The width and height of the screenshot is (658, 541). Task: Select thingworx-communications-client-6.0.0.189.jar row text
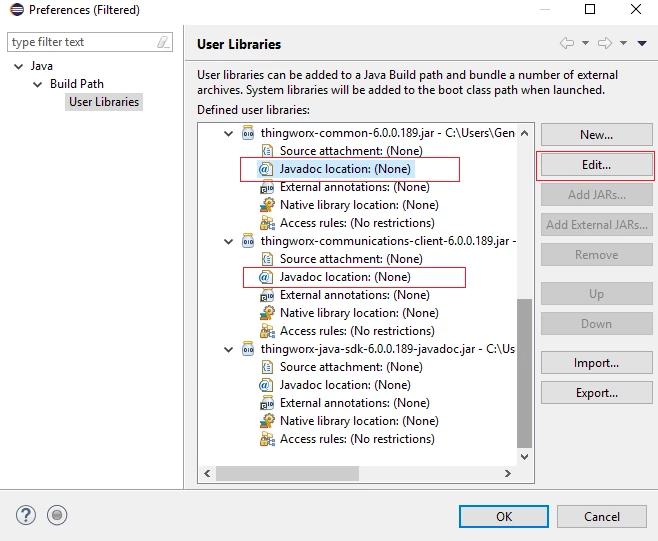[388, 241]
